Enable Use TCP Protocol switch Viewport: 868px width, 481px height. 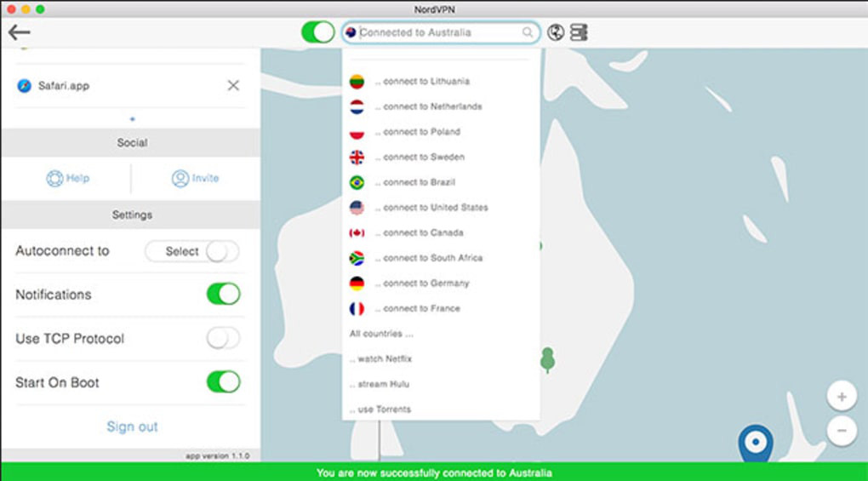coord(224,338)
